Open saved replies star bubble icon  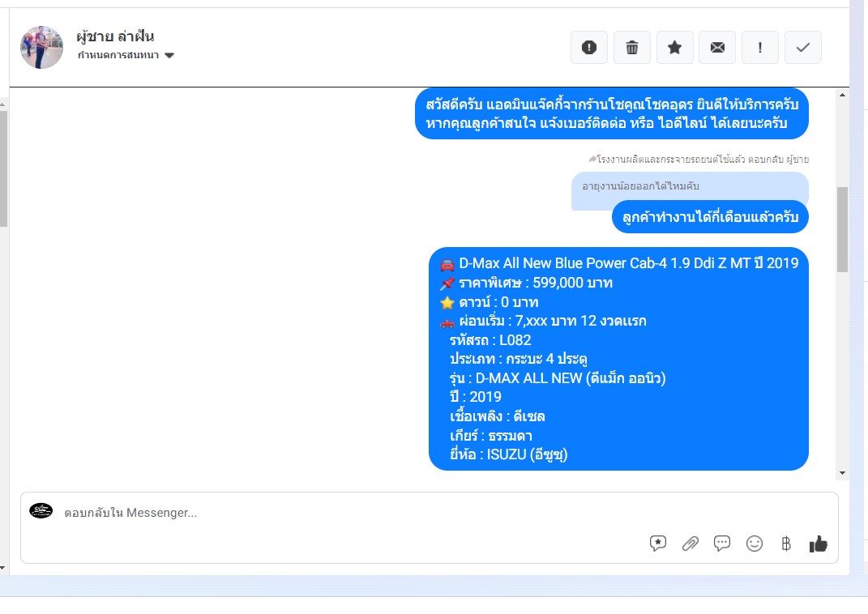pyautogui.click(x=657, y=544)
